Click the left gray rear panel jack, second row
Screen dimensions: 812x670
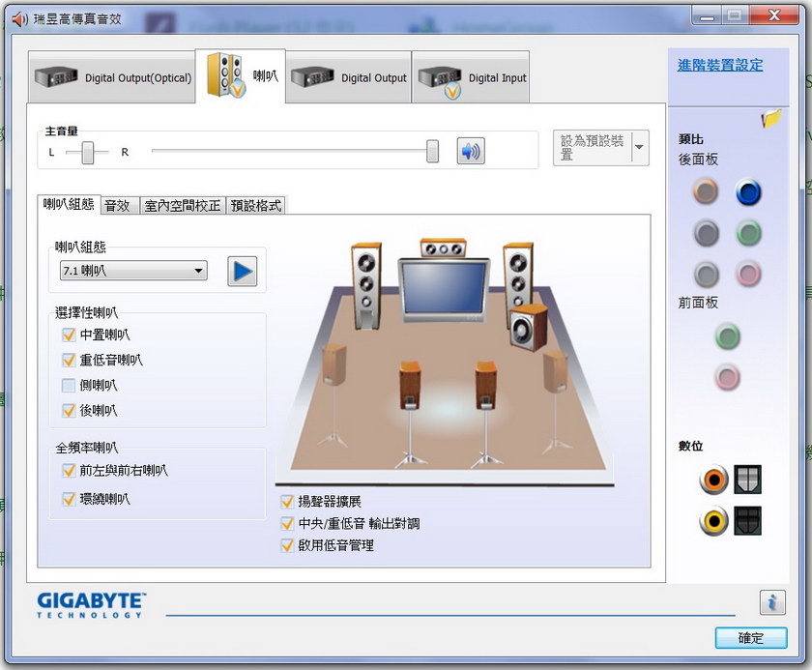click(706, 233)
